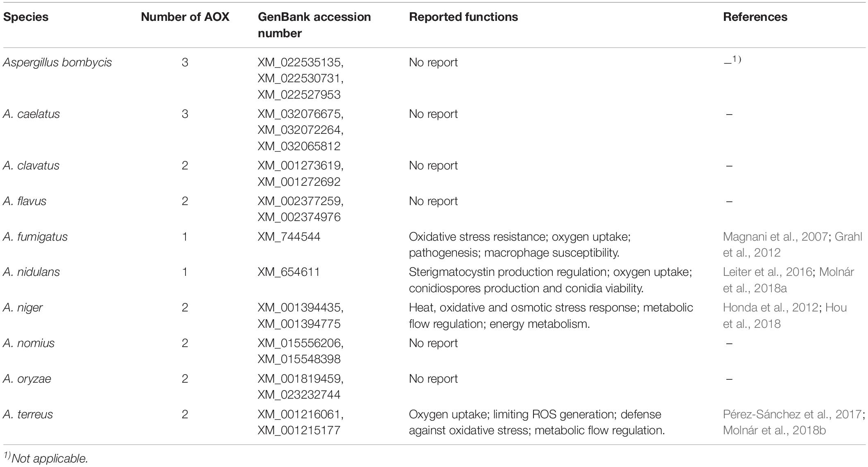868x467 pixels.
Task: Open the Pérez-Sánchez et al., 2017 citation
Action: 792,414
